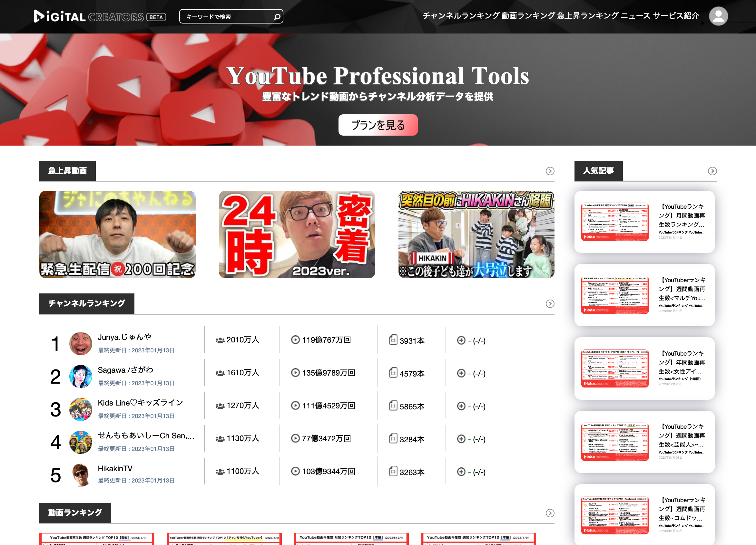Image resolution: width=756 pixels, height=545 pixels.
Task: Click Sagawa's channel avatar
Action: [x=81, y=377]
